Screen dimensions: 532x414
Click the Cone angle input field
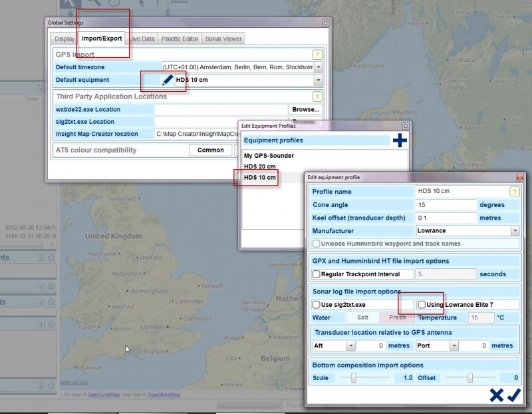click(x=446, y=204)
